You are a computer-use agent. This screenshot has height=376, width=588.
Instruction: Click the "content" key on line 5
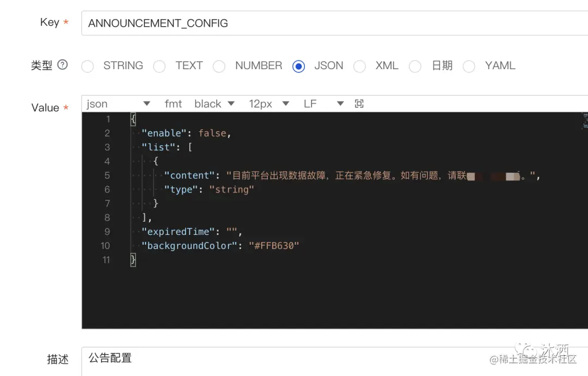(189, 175)
